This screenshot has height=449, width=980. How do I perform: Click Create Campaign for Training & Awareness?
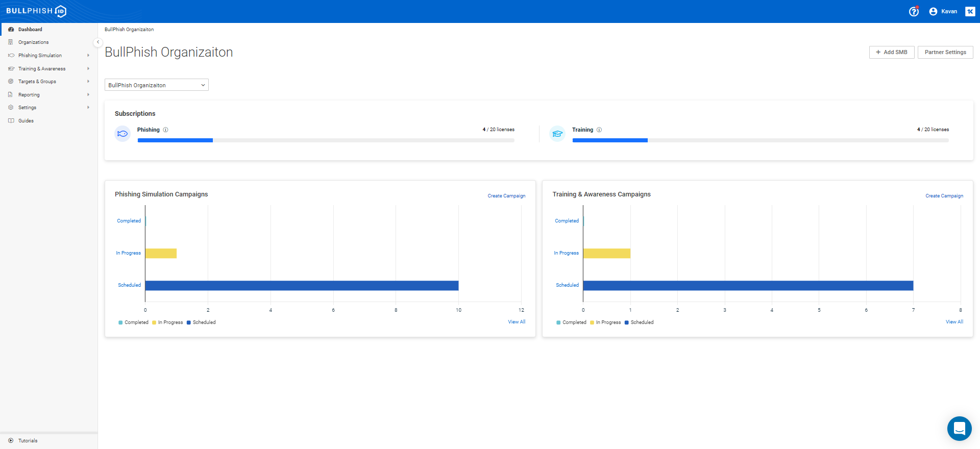coord(944,196)
